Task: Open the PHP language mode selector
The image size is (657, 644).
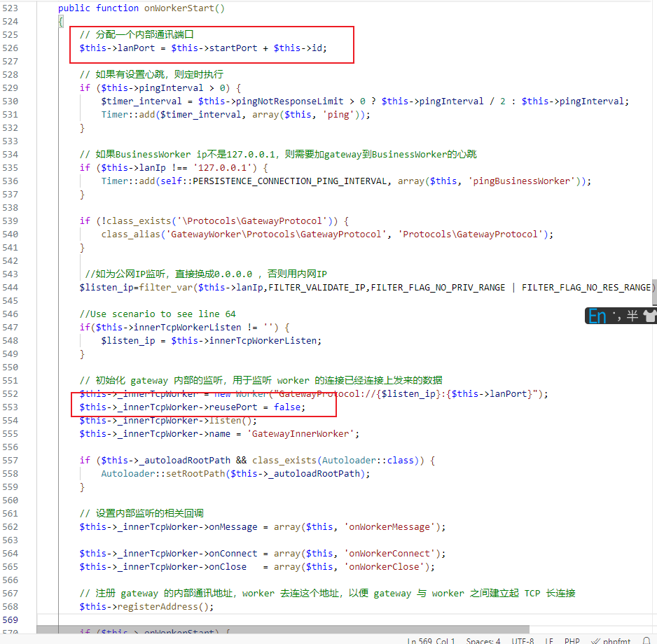Action: 572,640
